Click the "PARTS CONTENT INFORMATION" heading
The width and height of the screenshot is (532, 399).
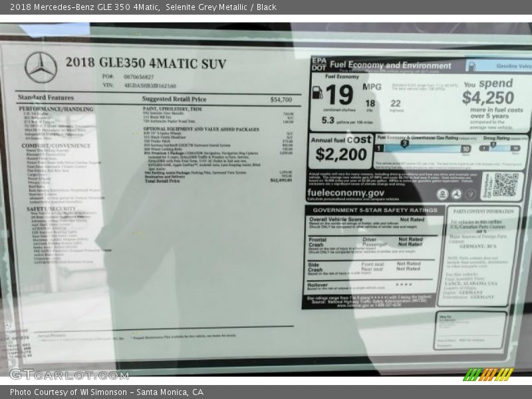[483, 211]
